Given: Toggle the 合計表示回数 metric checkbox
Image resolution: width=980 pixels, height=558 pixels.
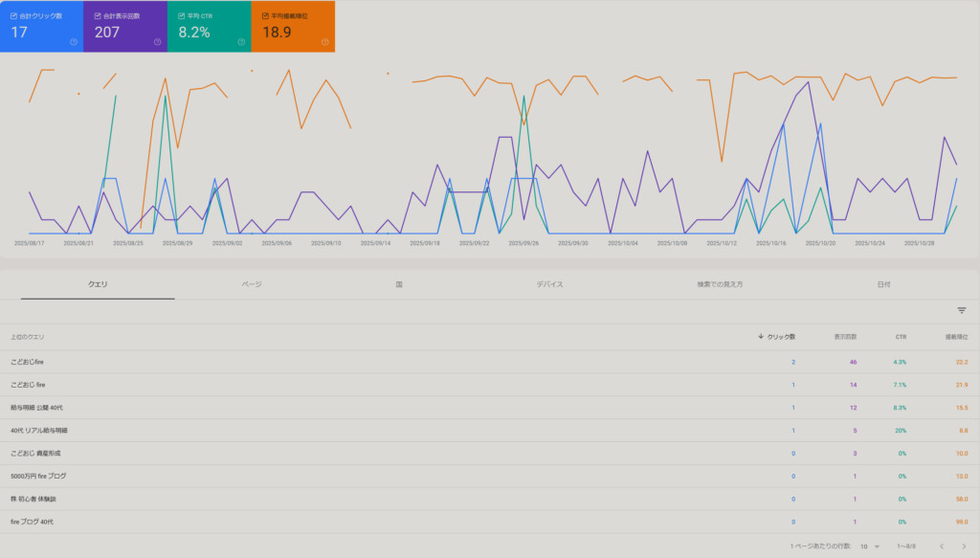Looking at the screenshot, I should [x=98, y=16].
